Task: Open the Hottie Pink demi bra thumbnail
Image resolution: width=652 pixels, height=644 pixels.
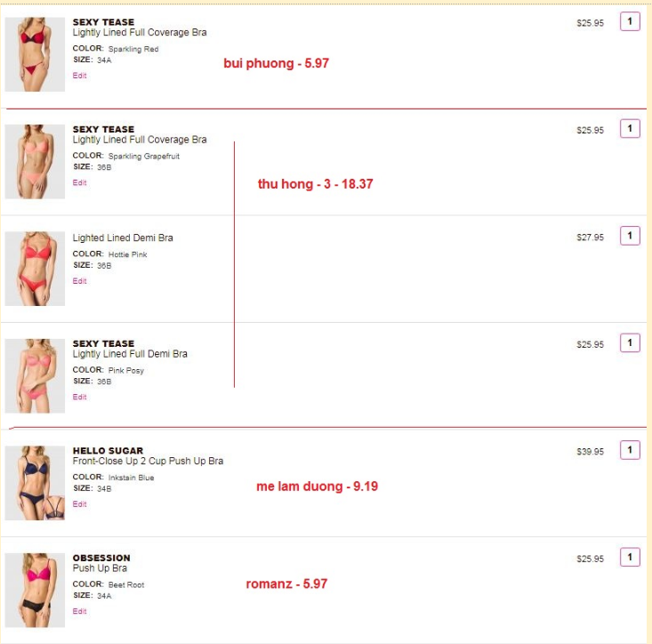Action: pyautogui.click(x=35, y=269)
